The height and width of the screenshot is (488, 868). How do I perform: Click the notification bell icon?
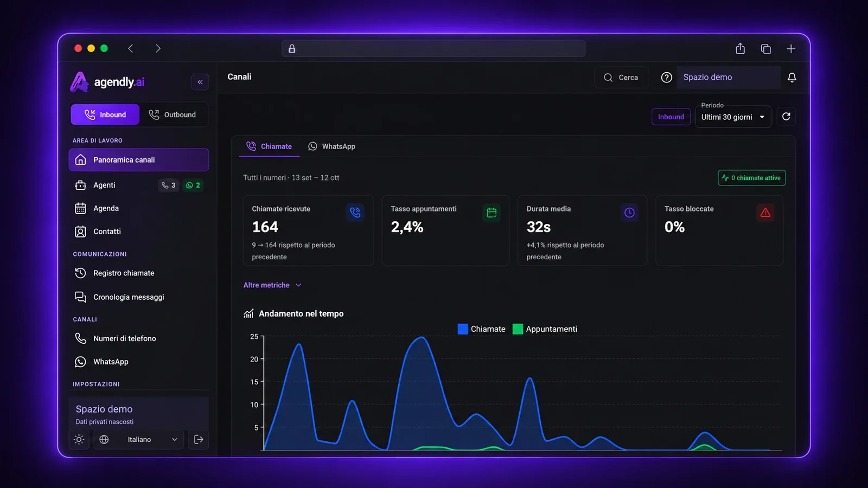pos(792,78)
